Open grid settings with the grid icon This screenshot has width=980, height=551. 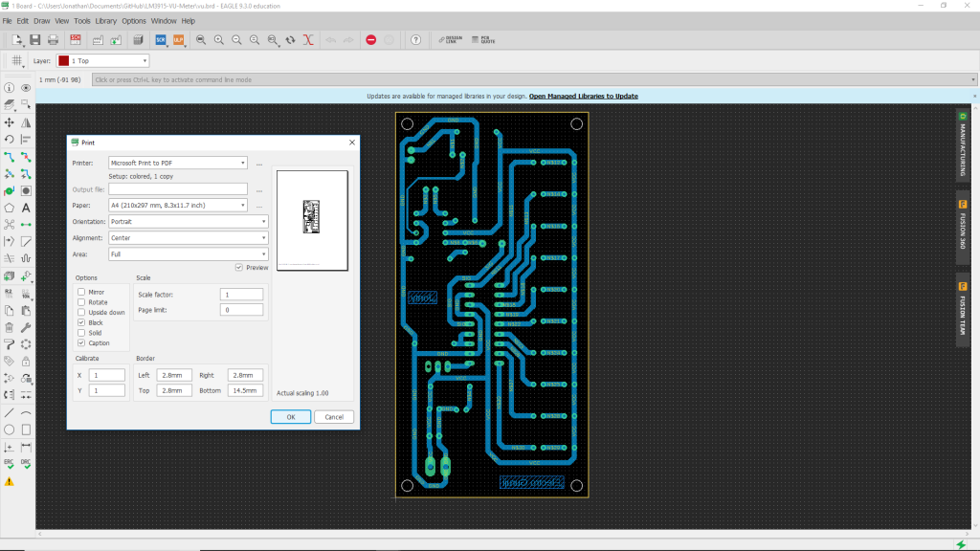[x=17, y=59]
